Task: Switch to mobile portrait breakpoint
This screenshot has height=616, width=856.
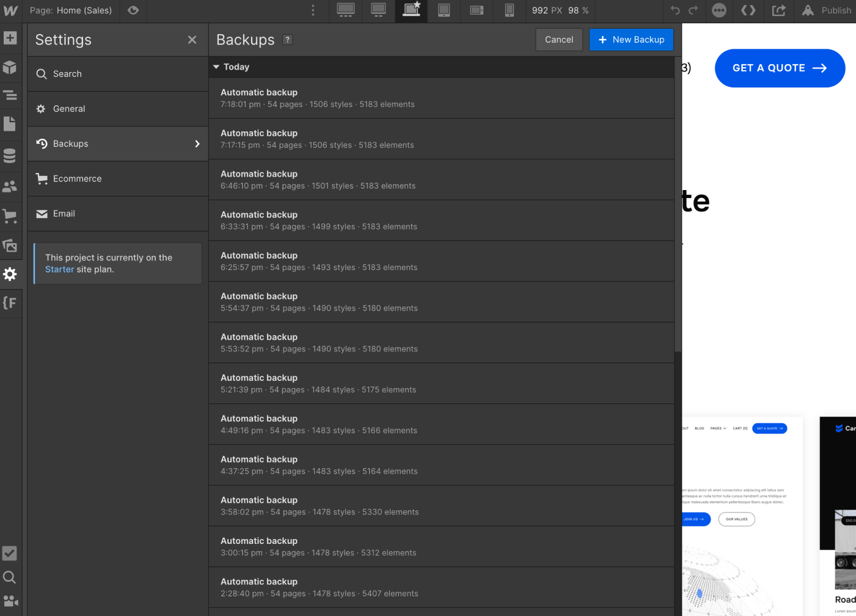Action: pos(510,10)
